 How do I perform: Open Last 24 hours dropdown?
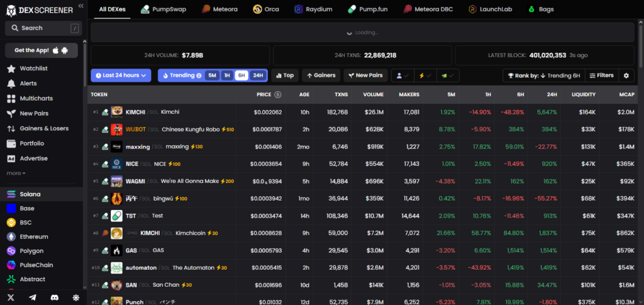pos(121,75)
